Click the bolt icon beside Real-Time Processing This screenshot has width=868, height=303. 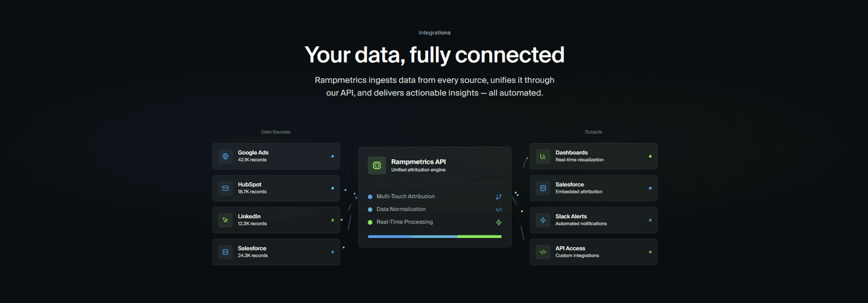[x=498, y=222]
